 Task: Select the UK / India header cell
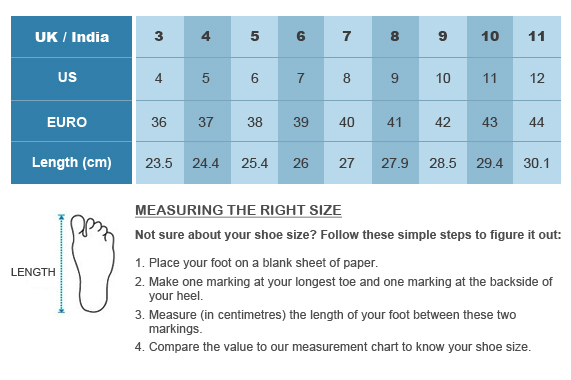pos(71,37)
